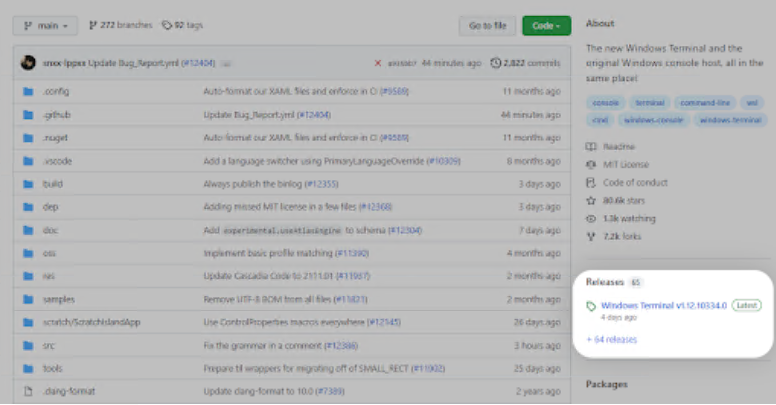This screenshot has width=776, height=405.
Task: Click the .config folder icon
Action: pos(28,92)
